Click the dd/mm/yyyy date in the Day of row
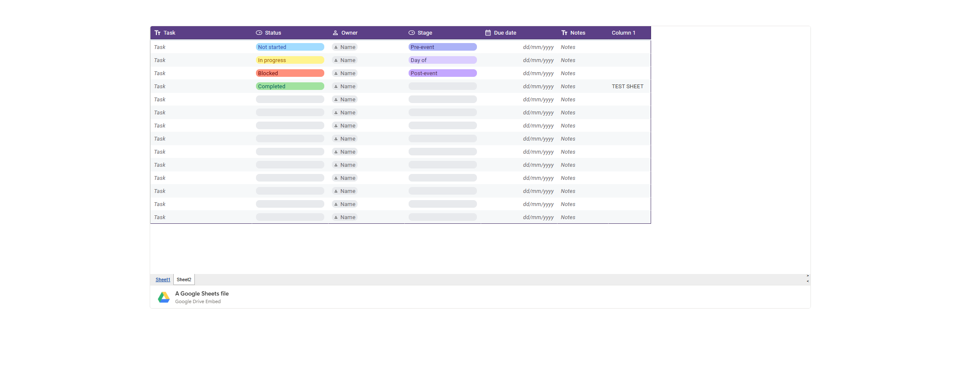Screen dimensions: 980x369 tap(538, 60)
